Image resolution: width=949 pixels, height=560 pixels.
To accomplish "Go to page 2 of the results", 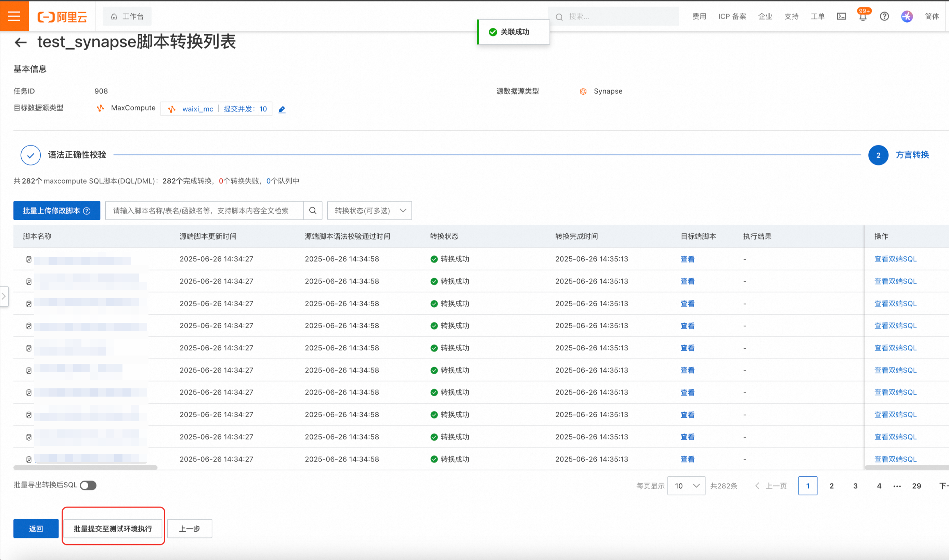I will (831, 486).
